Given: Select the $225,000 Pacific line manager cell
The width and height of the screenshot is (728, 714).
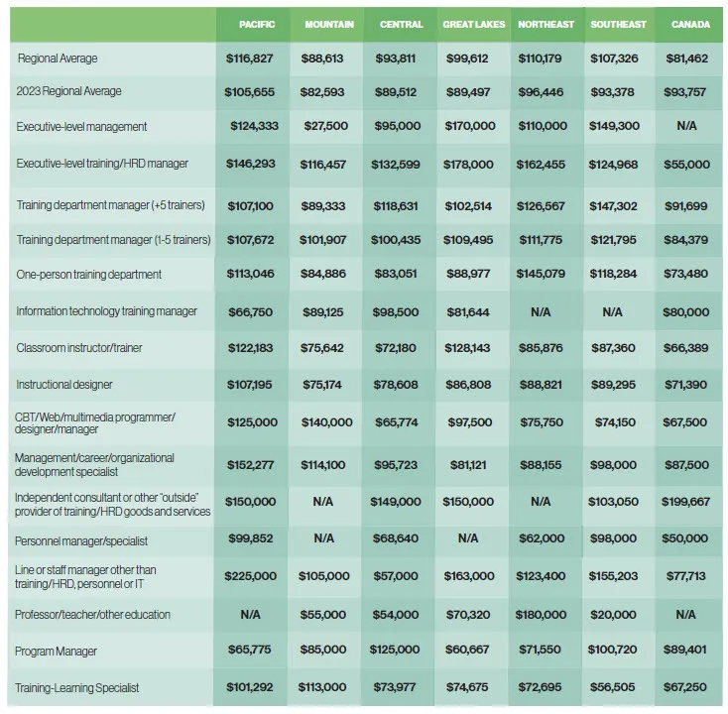Looking at the screenshot, I should (251, 576).
